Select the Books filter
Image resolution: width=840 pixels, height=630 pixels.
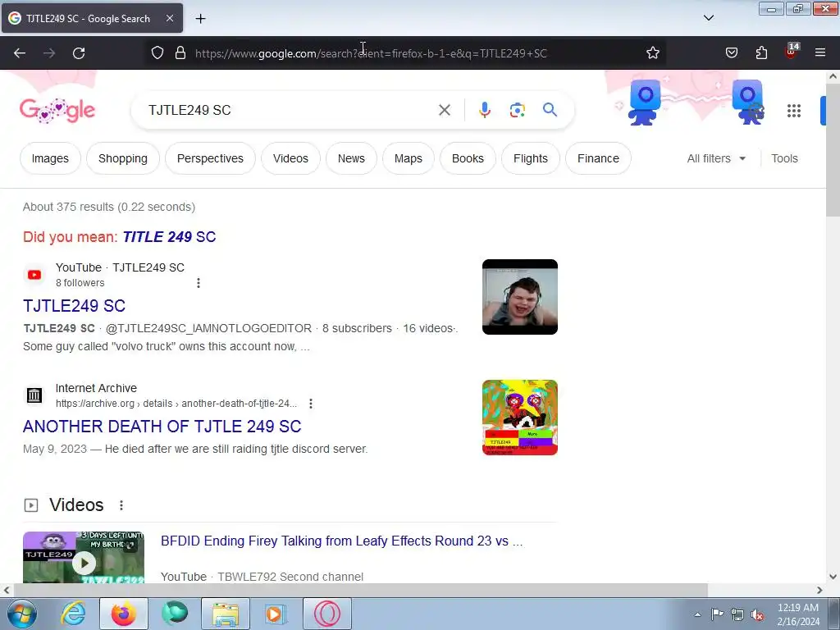click(x=468, y=158)
